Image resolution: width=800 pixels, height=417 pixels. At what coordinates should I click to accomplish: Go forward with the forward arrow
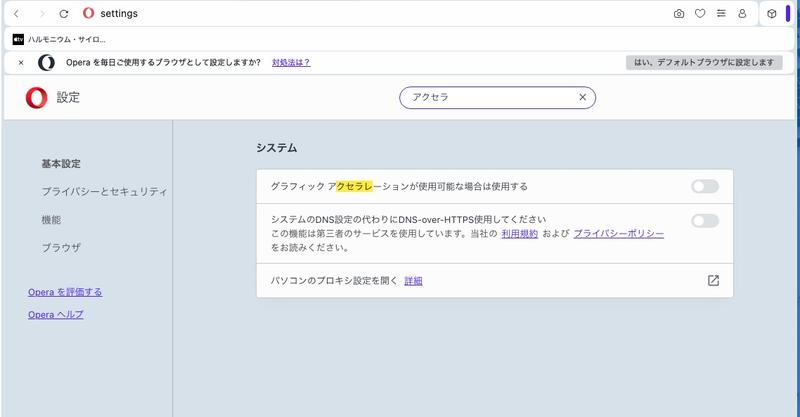[x=42, y=14]
